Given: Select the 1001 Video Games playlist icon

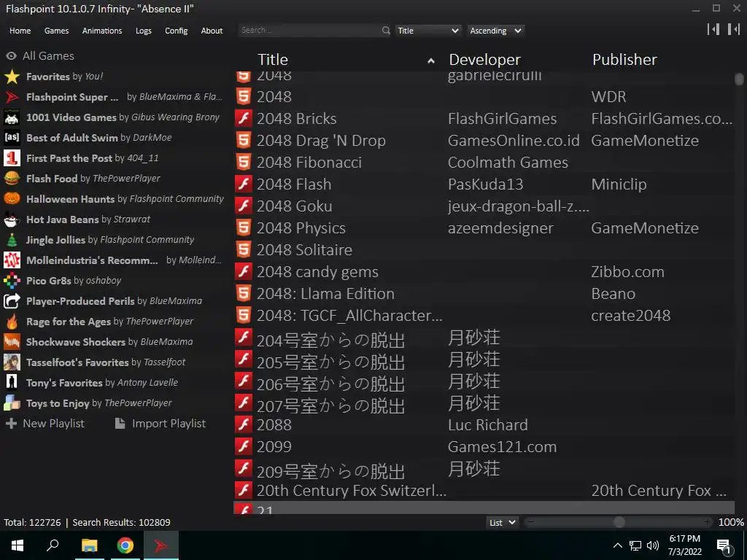Looking at the screenshot, I should coord(12,117).
